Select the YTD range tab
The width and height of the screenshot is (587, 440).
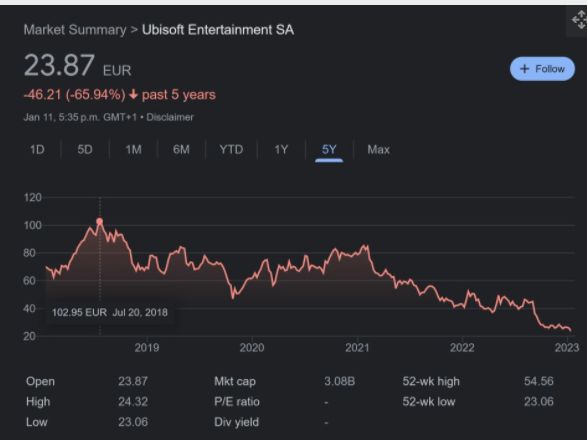tap(231, 150)
